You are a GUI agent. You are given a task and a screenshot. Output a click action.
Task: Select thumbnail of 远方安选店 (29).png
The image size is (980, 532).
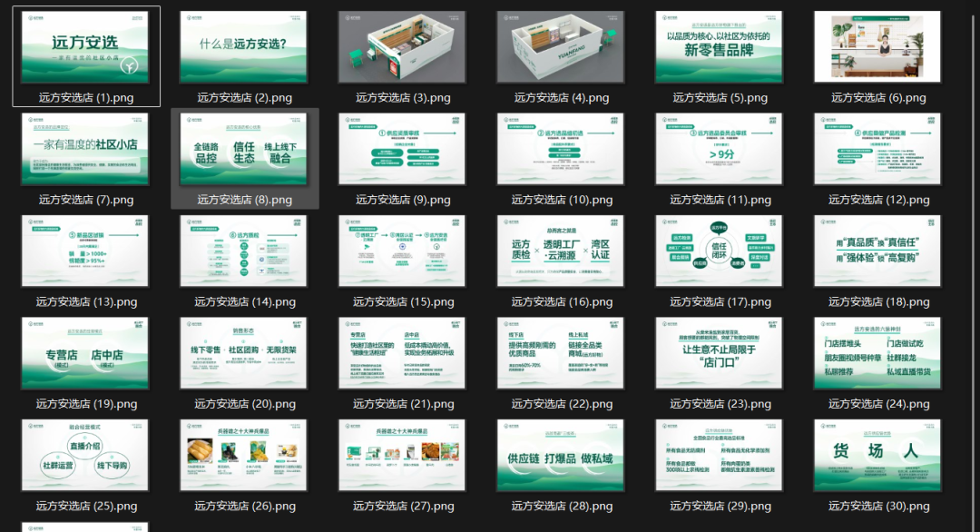coord(719,455)
